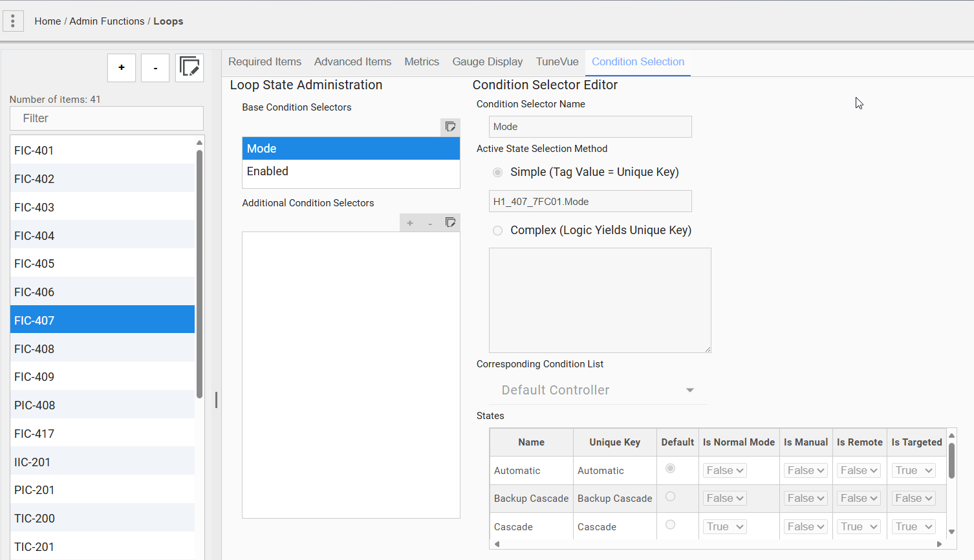
Task: Set Automatic as the default state
Action: tap(670, 468)
